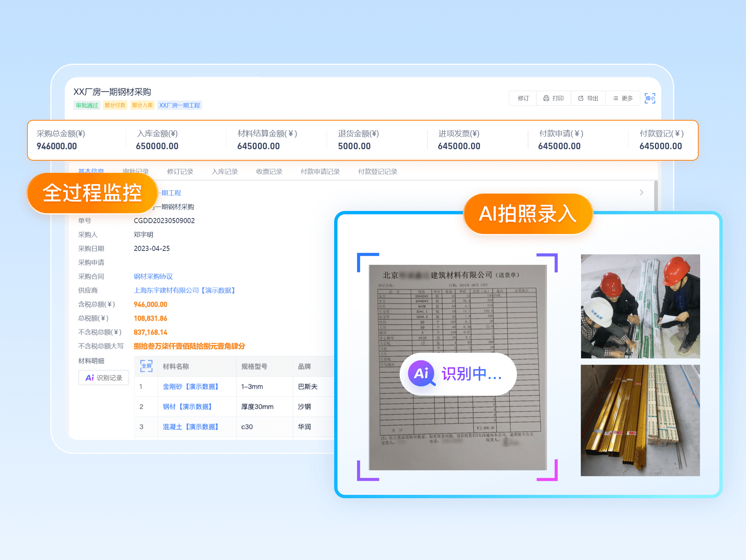The width and height of the screenshot is (746, 560).
Task: Open Shanghai Dongyu supplier link
Action: 184,291
